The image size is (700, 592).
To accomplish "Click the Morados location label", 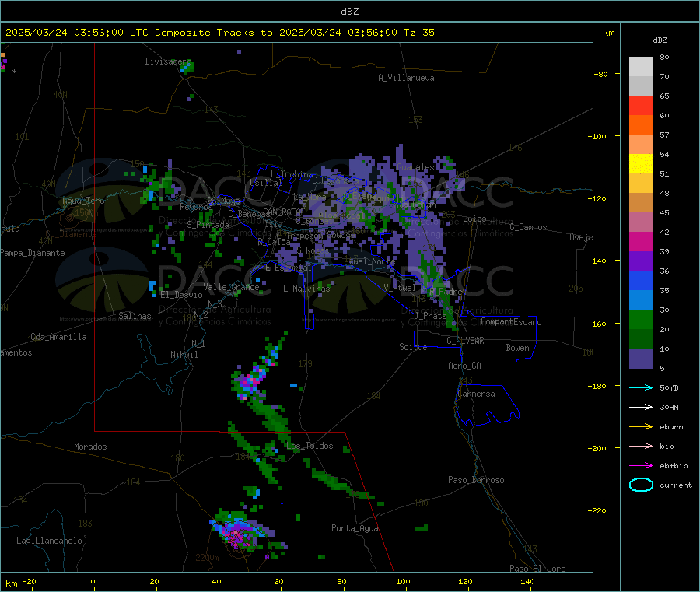I will 90,447.
